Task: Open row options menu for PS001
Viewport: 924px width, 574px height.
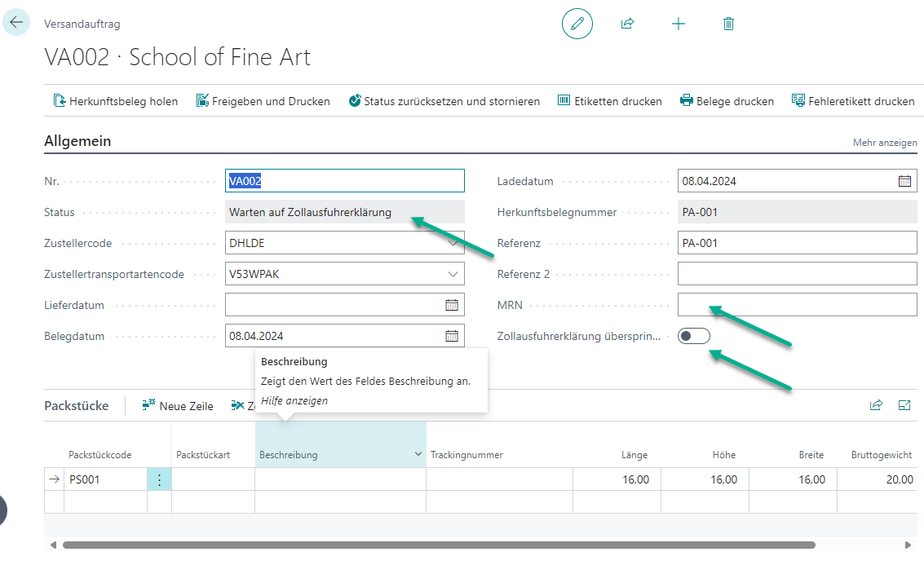Action: click(159, 479)
